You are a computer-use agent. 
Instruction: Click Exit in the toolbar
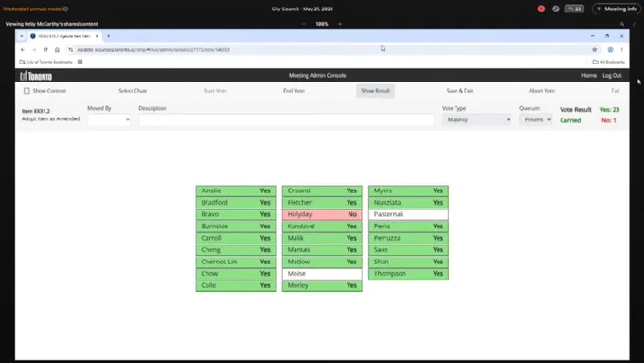(x=616, y=91)
